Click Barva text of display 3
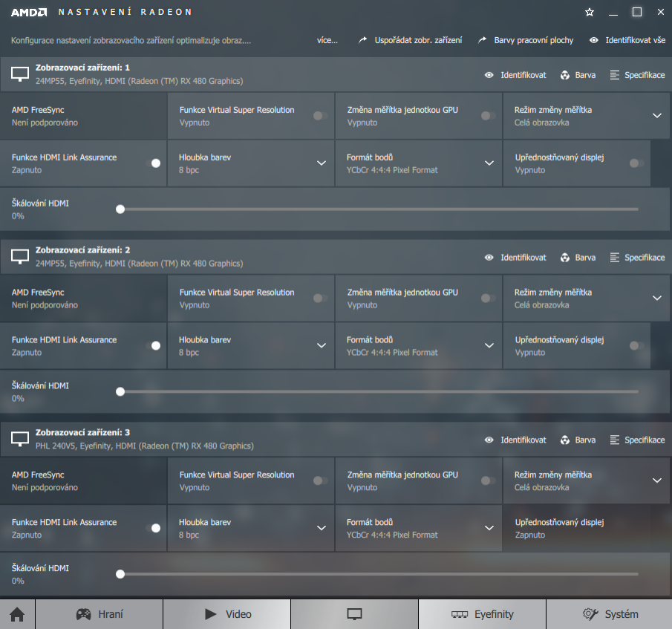Screen dimensions: 672x629 pyautogui.click(x=585, y=440)
